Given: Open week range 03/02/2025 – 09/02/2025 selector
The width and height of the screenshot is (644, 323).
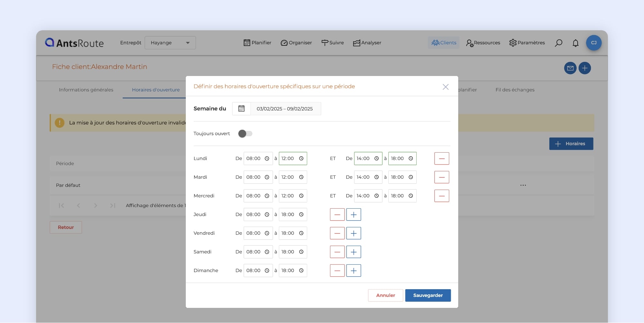Looking at the screenshot, I should coord(285,109).
